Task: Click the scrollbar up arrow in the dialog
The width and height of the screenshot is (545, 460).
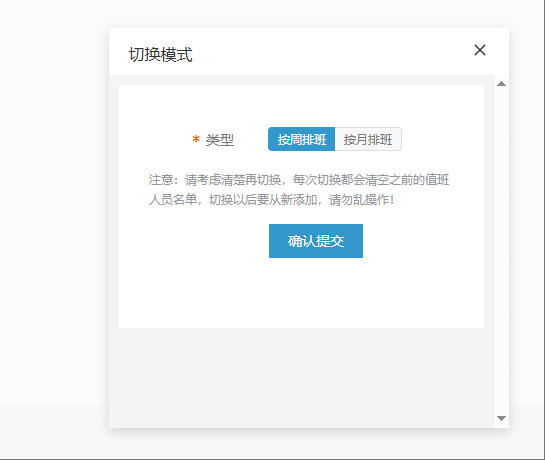Action: [501, 83]
